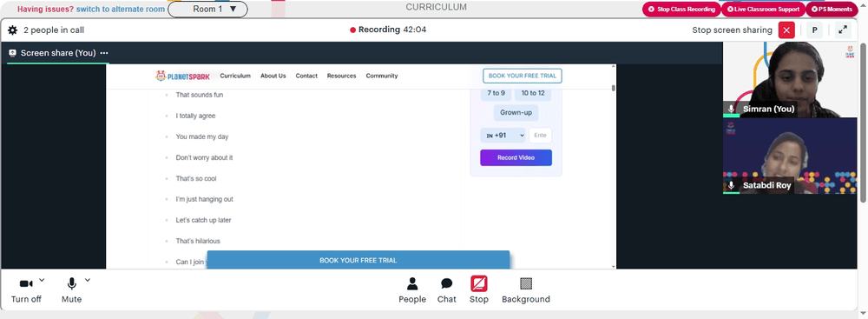The image size is (868, 319).
Task: Enter fullscreen with expand arrows icon
Action: click(x=843, y=30)
